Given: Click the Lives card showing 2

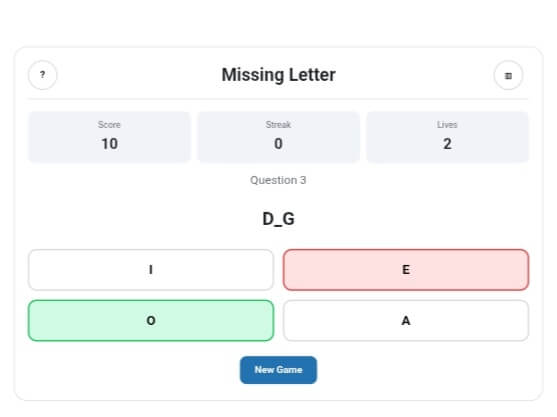Looking at the screenshot, I should [448, 137].
